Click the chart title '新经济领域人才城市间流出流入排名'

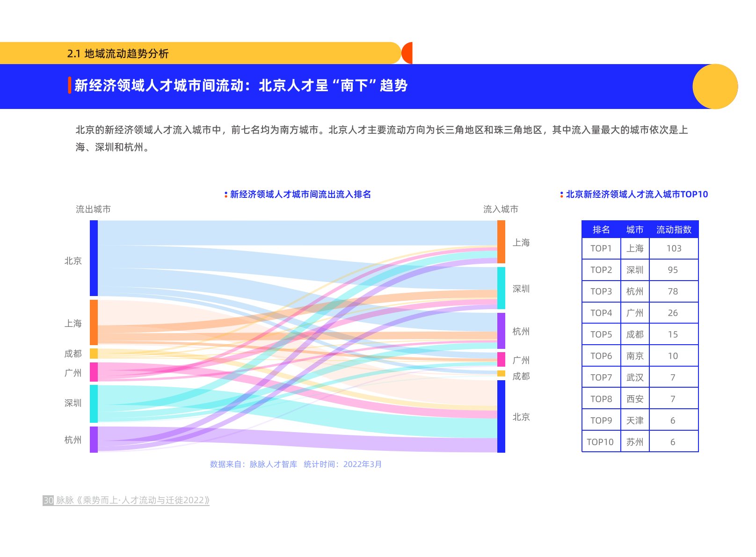click(x=300, y=194)
